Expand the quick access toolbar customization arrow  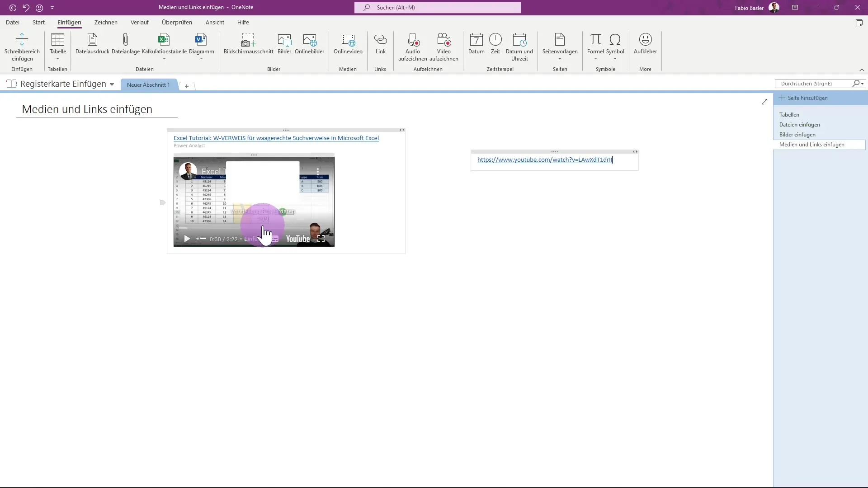click(x=52, y=8)
